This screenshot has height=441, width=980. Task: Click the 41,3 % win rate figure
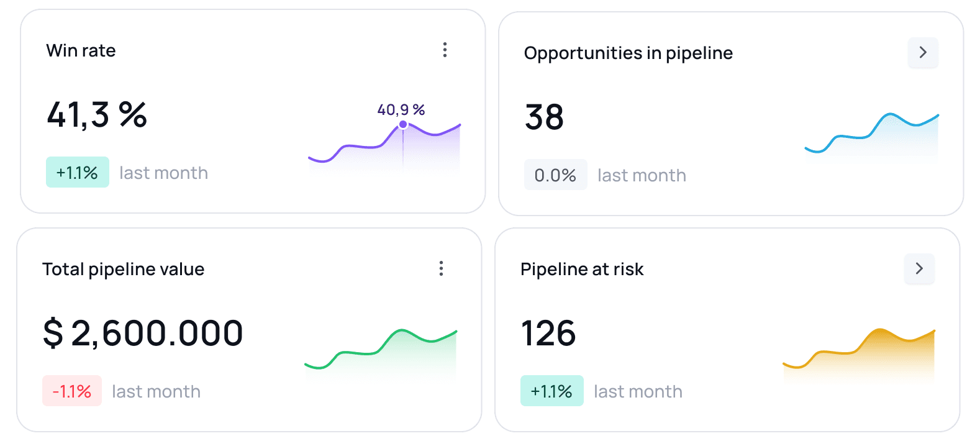[97, 115]
